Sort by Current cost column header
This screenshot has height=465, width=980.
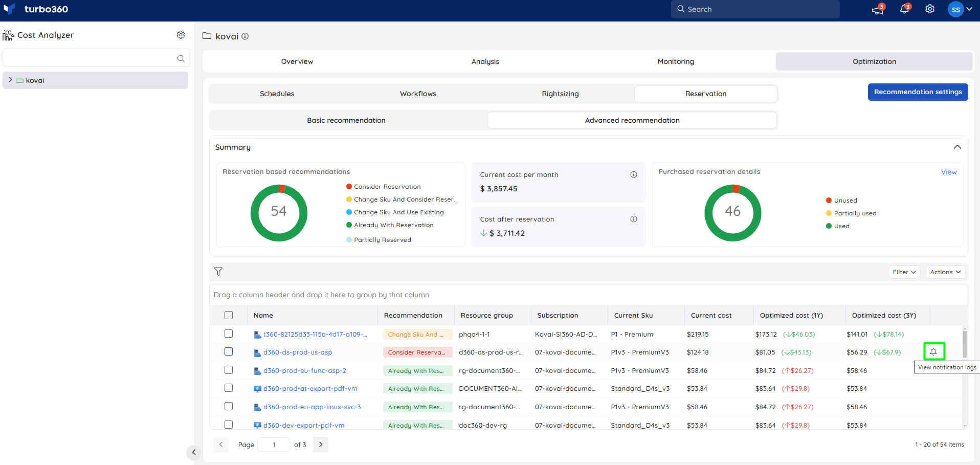pyautogui.click(x=711, y=316)
